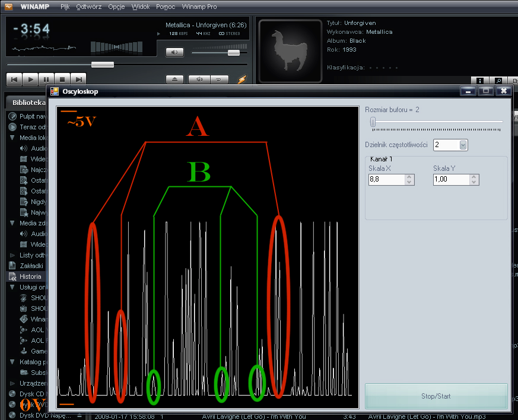This screenshot has height=420, width=518.
Task: Increase the Skala X value
Action: pyautogui.click(x=409, y=177)
